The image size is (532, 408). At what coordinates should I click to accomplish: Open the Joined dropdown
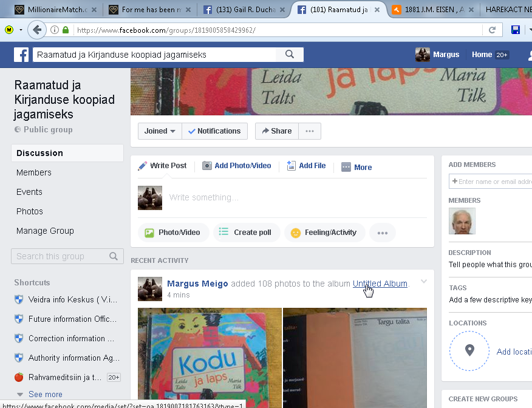coord(160,131)
